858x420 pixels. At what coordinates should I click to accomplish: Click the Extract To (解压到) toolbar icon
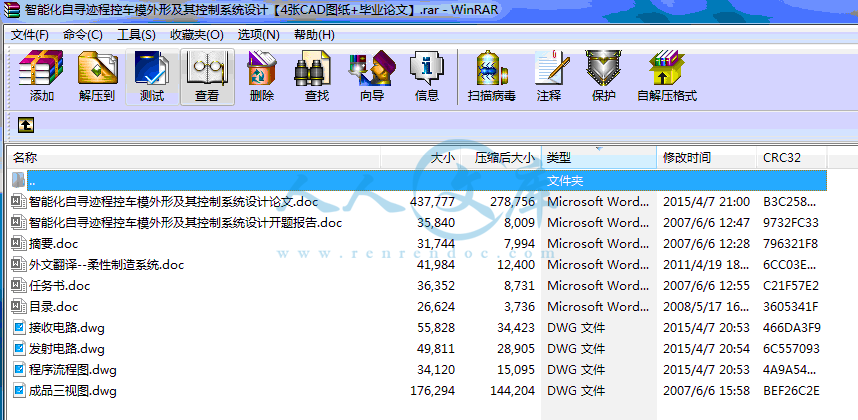[x=97, y=68]
